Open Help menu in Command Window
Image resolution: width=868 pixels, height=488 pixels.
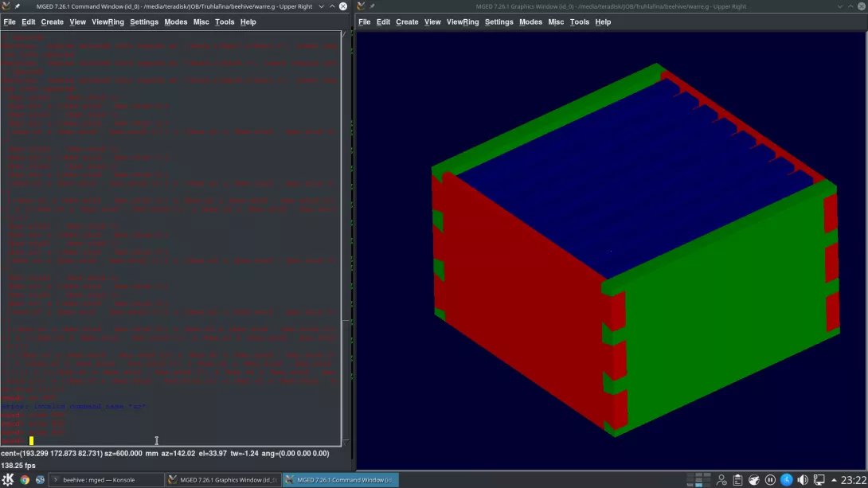248,22
